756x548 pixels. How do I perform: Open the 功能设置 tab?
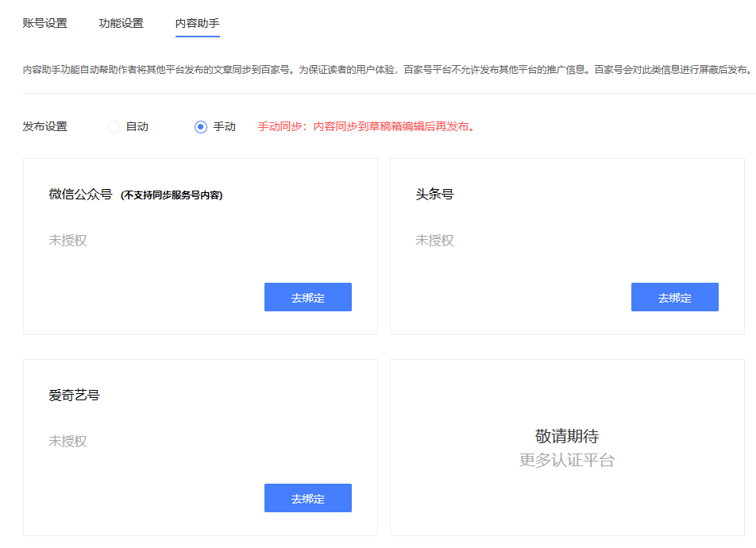pyautogui.click(x=119, y=24)
